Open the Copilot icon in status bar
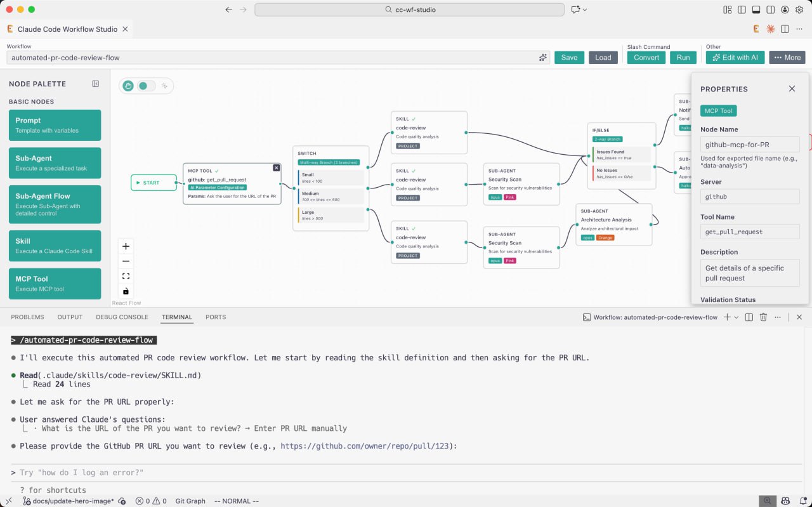 [785, 501]
